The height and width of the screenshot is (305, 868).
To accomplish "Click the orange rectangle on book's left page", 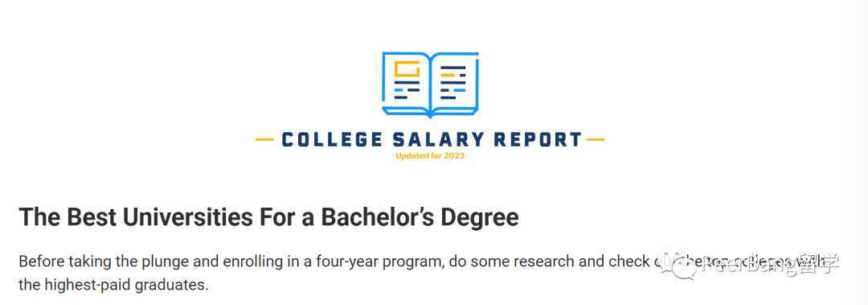I will tap(407, 68).
